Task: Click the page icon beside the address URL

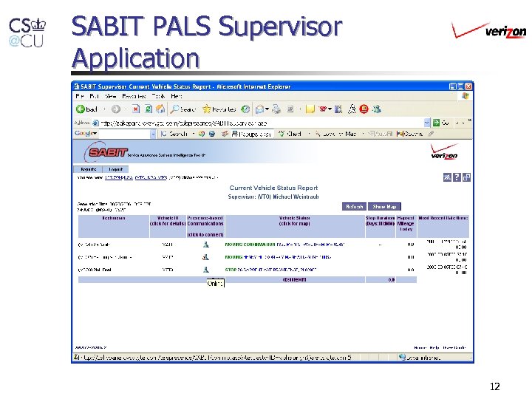Action: coord(95,123)
